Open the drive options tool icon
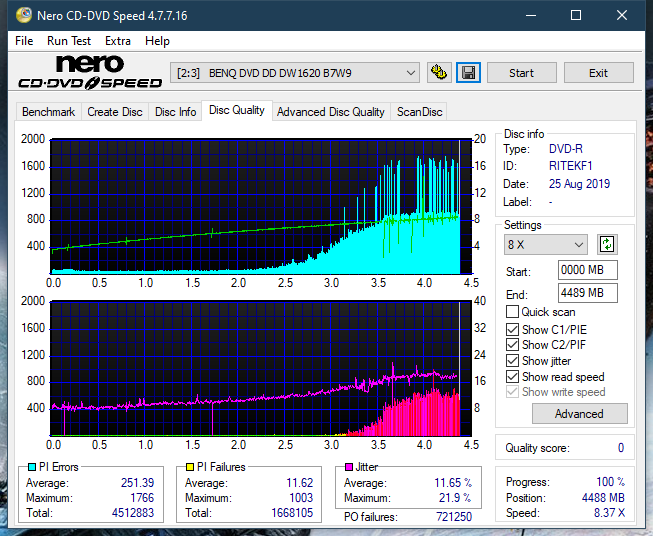This screenshot has height=536, width=653. (439, 73)
